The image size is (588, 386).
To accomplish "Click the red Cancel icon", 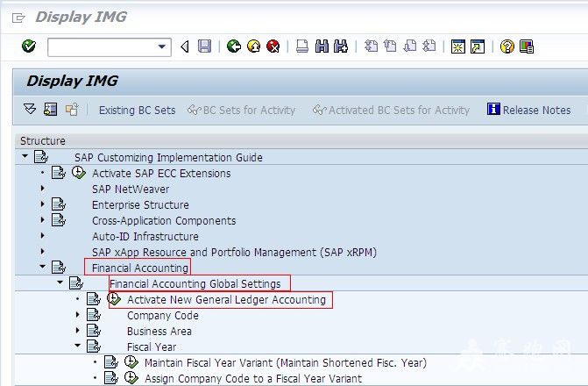I will pos(273,46).
